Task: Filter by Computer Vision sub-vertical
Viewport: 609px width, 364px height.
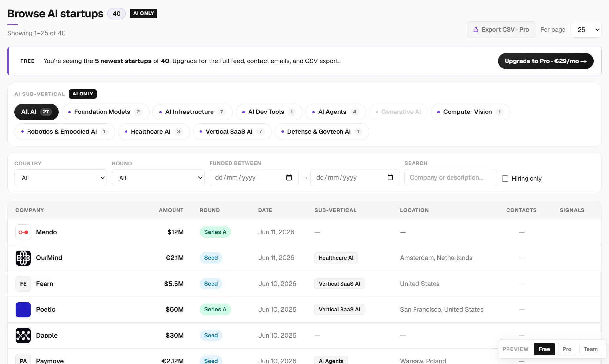Action: pos(471,112)
